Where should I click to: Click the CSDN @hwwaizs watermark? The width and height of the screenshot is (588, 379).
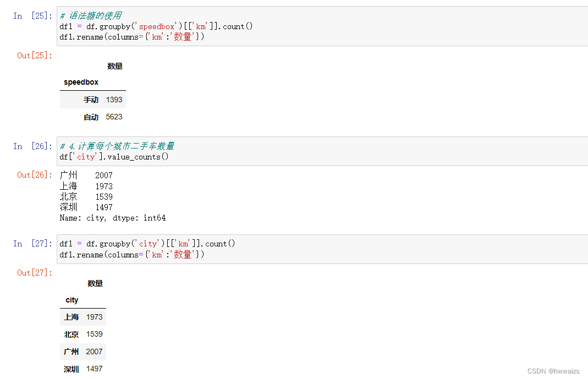click(x=553, y=371)
